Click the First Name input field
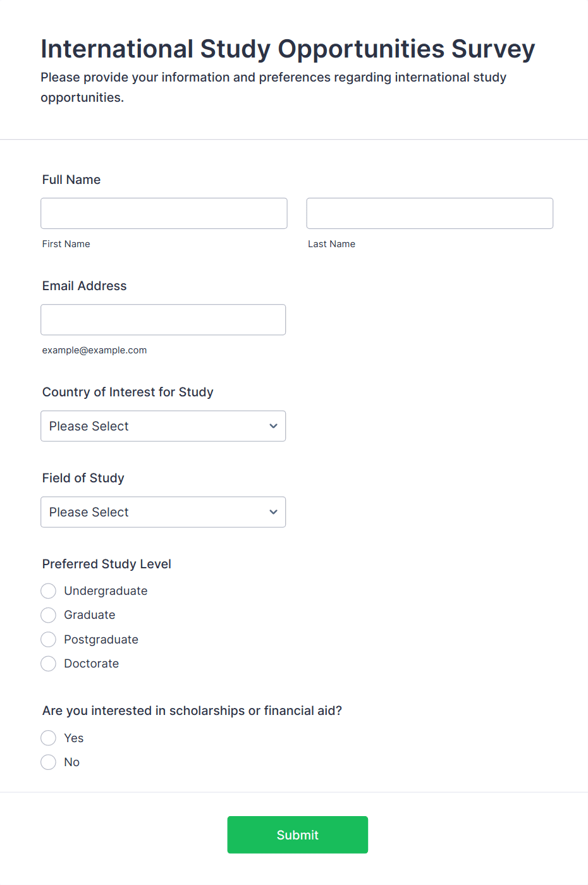Image resolution: width=588 pixels, height=885 pixels. pos(164,214)
